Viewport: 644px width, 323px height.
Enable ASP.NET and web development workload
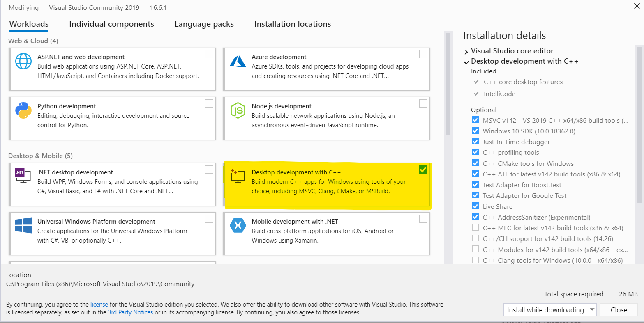(x=209, y=54)
